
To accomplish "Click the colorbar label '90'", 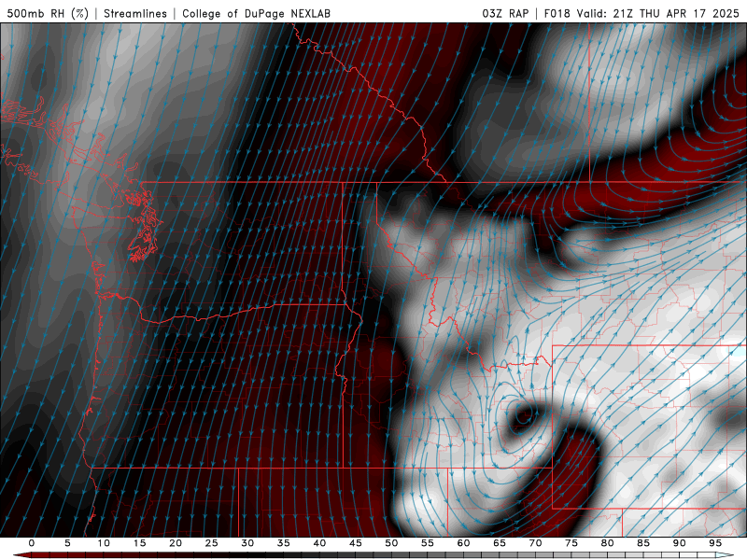I will [680, 543].
